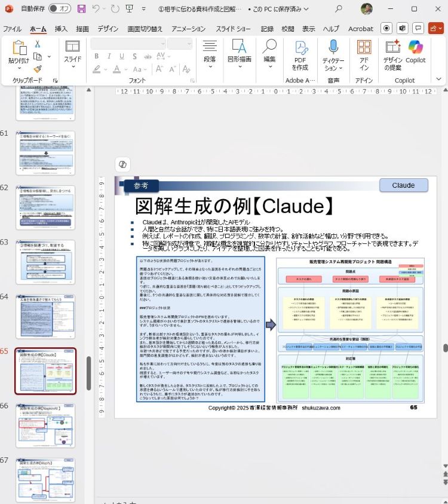
Task: Switch to the 挿入 tab
Action: (61, 29)
